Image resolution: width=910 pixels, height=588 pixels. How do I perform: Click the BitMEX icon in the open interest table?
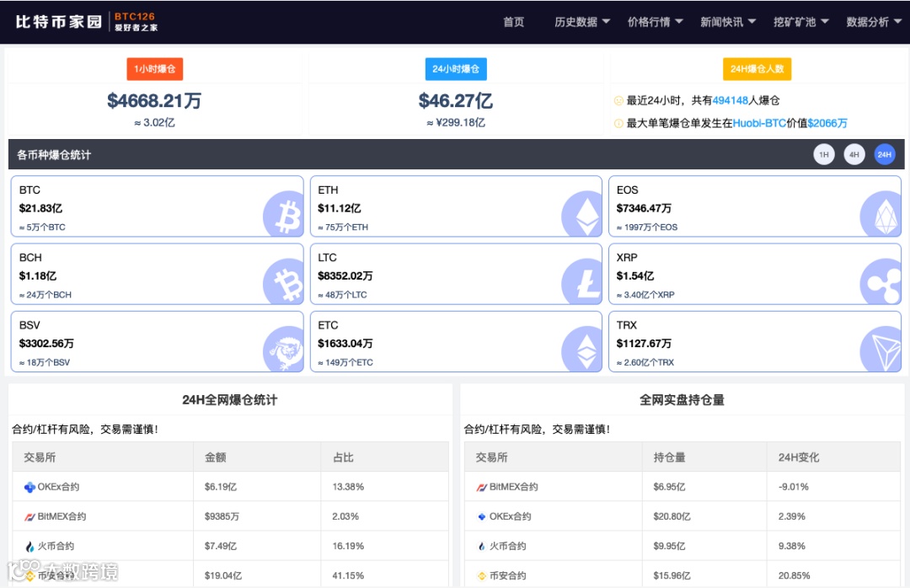coord(482,487)
